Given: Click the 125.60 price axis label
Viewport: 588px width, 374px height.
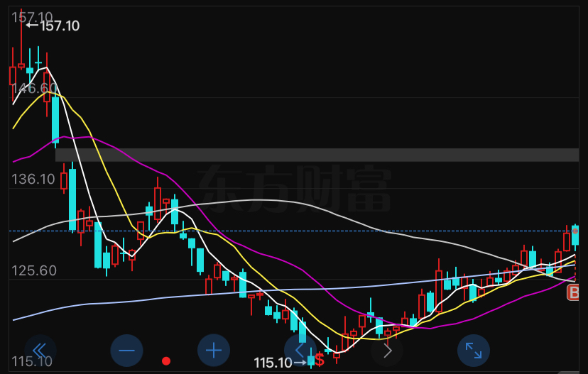Looking at the screenshot, I should pos(34,270).
